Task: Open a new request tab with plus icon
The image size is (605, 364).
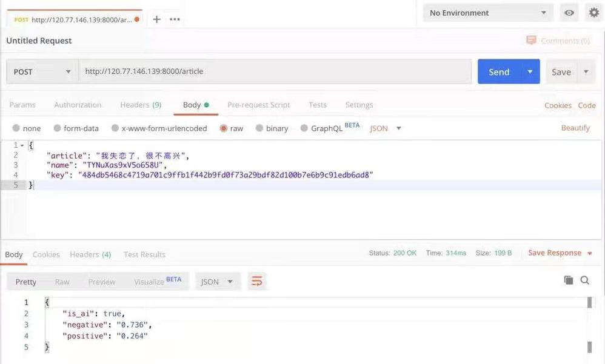Action: pos(156,19)
